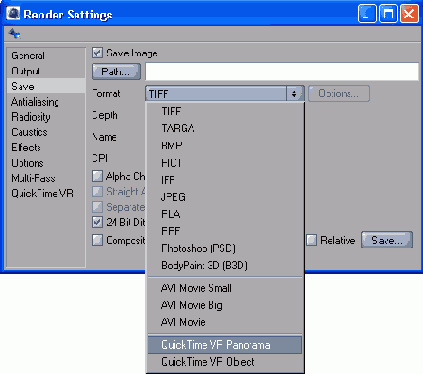
Task: Maximize the Render Settings window
Action: (x=388, y=14)
